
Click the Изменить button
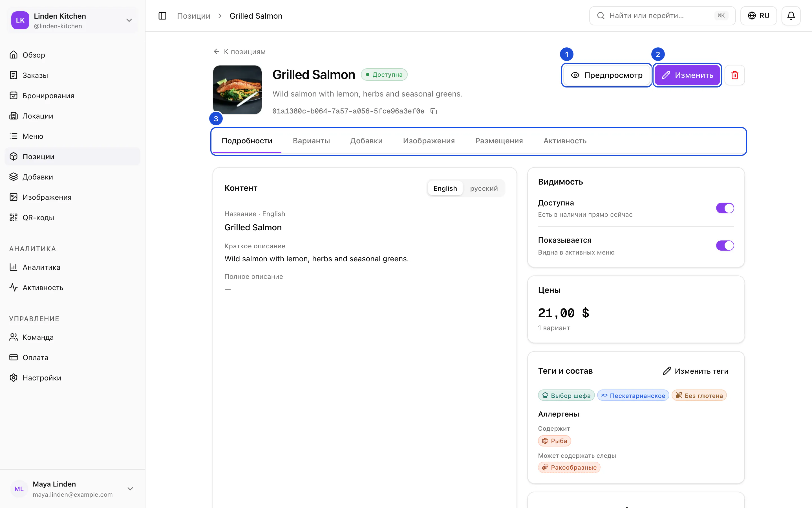pos(687,75)
